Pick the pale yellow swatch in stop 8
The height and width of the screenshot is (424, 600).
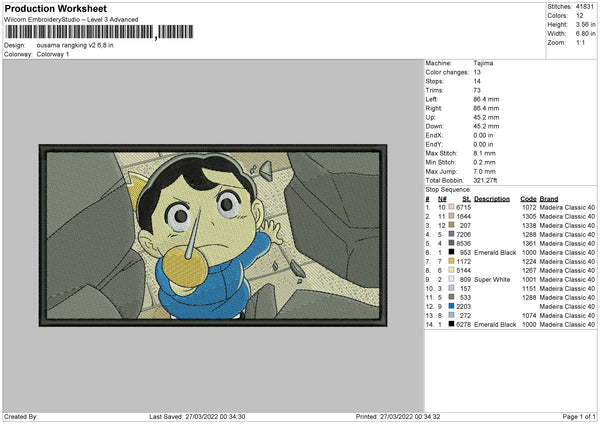(x=453, y=269)
